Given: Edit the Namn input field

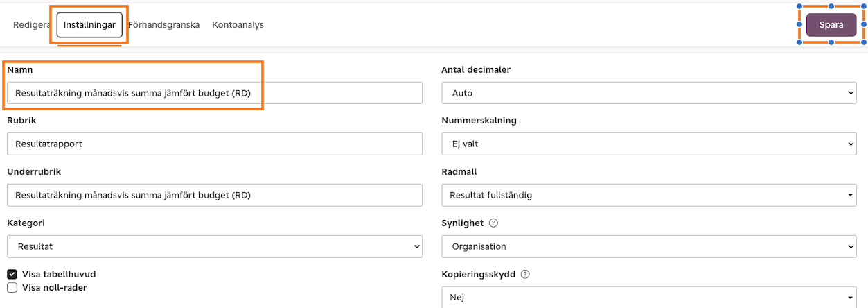Looking at the screenshot, I should tap(215, 93).
